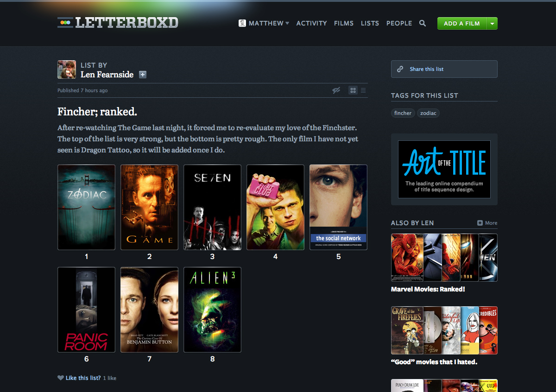
Task: Click the heart icon next to Like this list
Action: [x=60, y=378]
